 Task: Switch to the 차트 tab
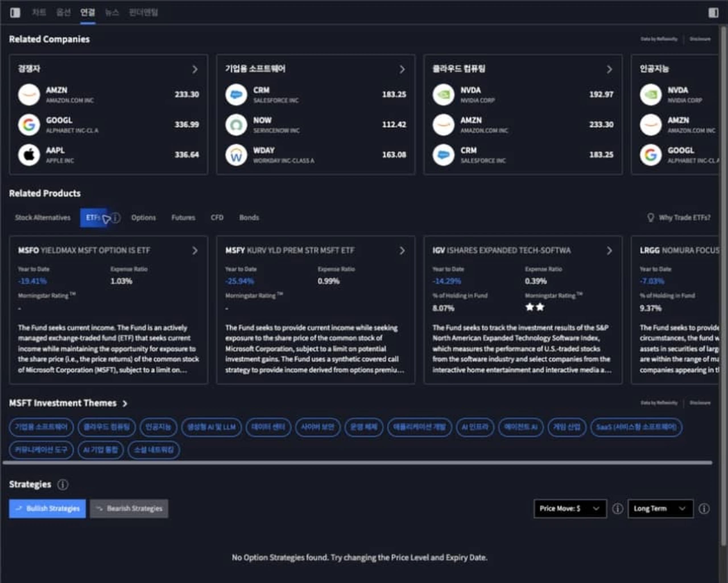(39, 13)
